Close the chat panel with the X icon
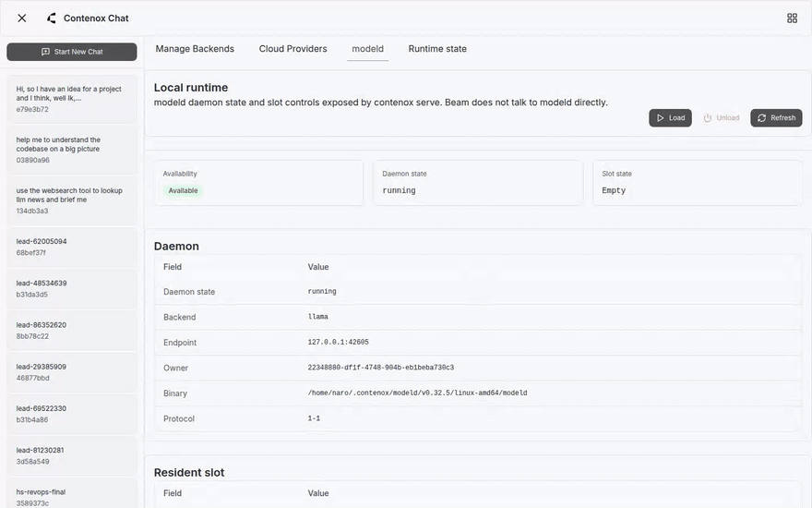Viewport: 812px width, 508px height. (x=22, y=18)
